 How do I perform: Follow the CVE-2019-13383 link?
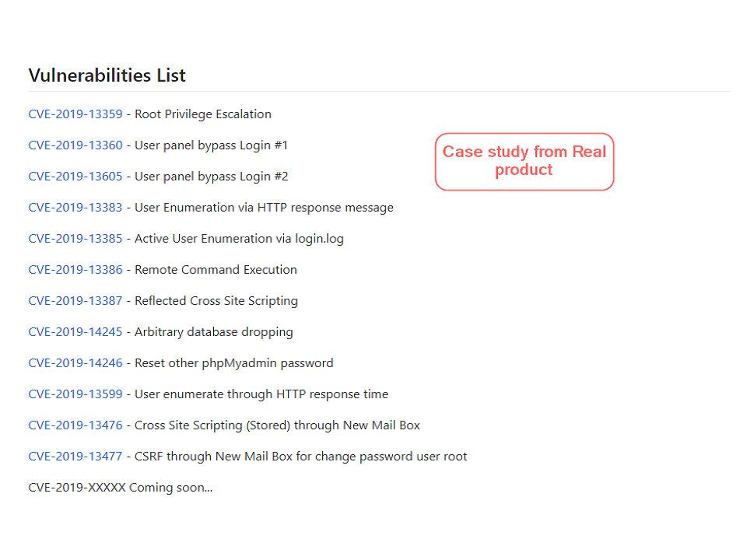tap(75, 208)
